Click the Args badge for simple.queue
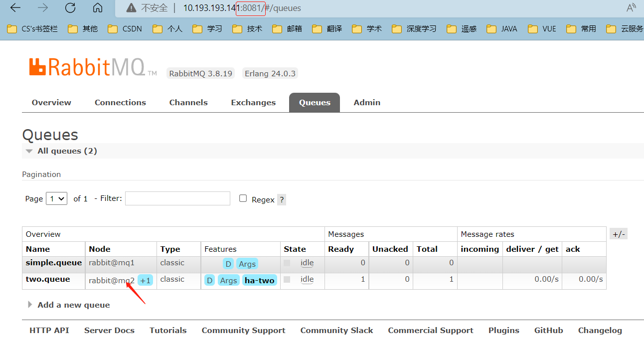644x351 pixels. (247, 264)
